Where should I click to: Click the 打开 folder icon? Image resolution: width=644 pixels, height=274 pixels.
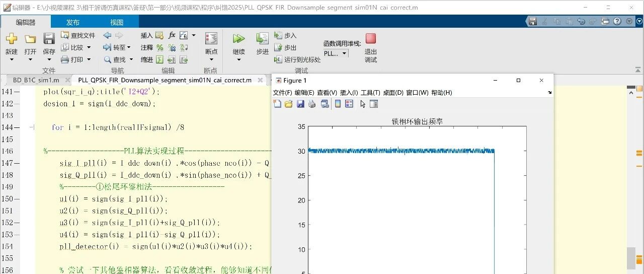coord(30,39)
